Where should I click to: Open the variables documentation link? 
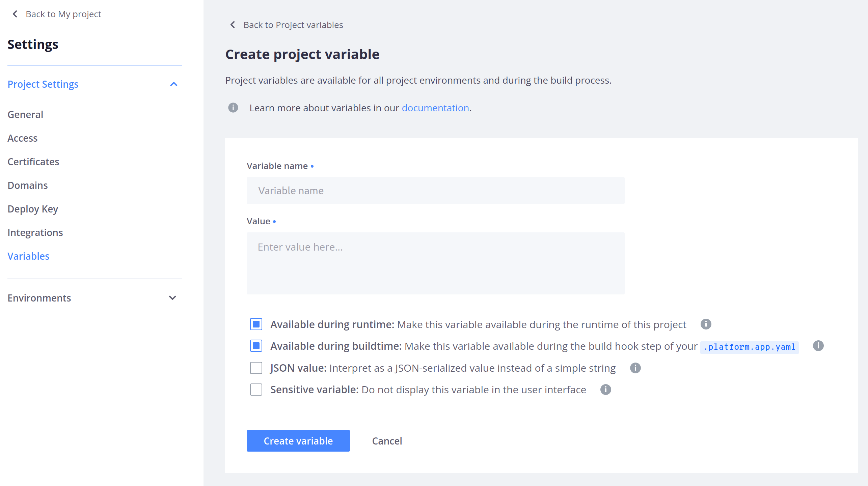coord(435,108)
